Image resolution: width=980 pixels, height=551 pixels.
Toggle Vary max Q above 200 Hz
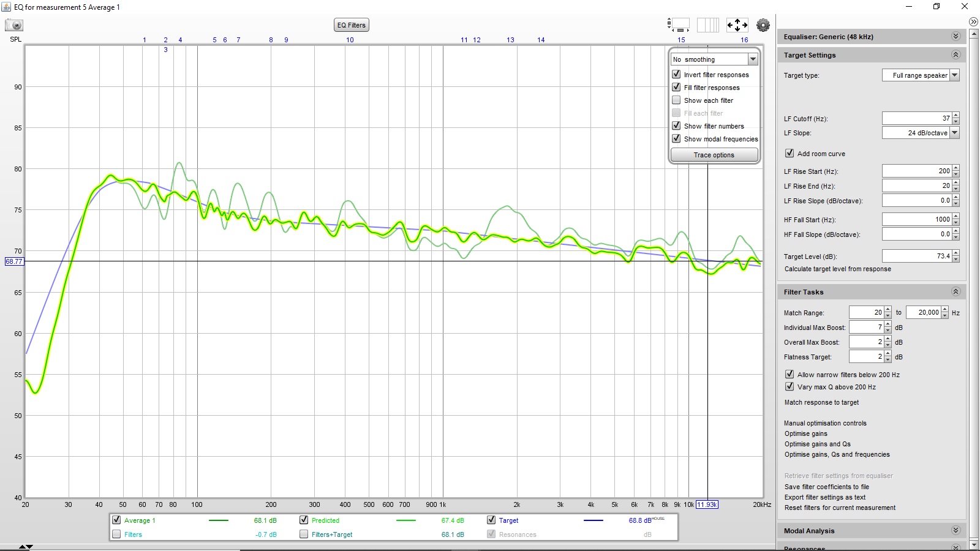pos(790,386)
